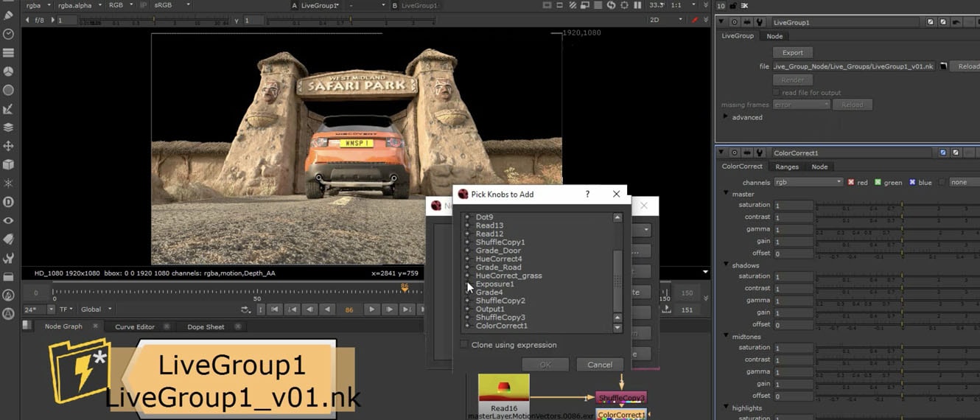Click the clear all panels icon beside the lock
The width and height of the screenshot is (980, 420).
(744, 6)
